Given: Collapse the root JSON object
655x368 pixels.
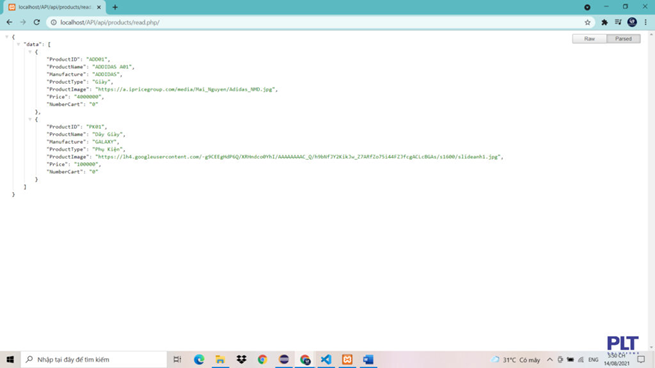Looking at the screenshot, I should click(x=7, y=37).
